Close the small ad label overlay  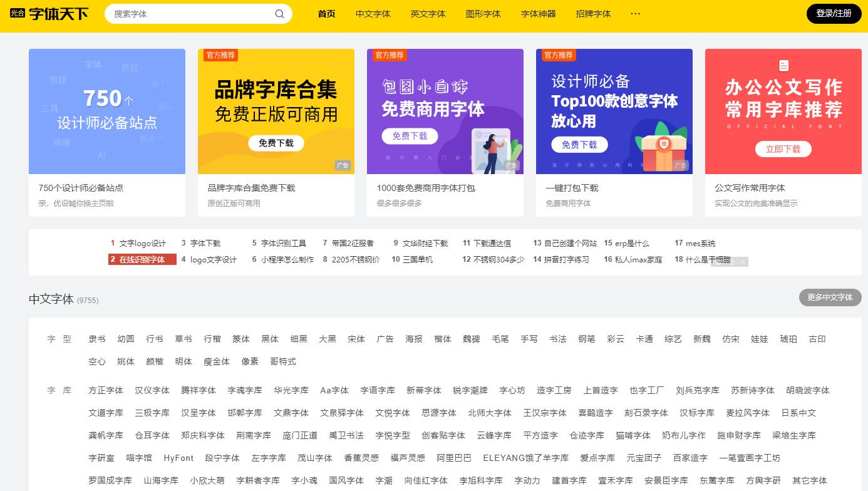point(743,262)
